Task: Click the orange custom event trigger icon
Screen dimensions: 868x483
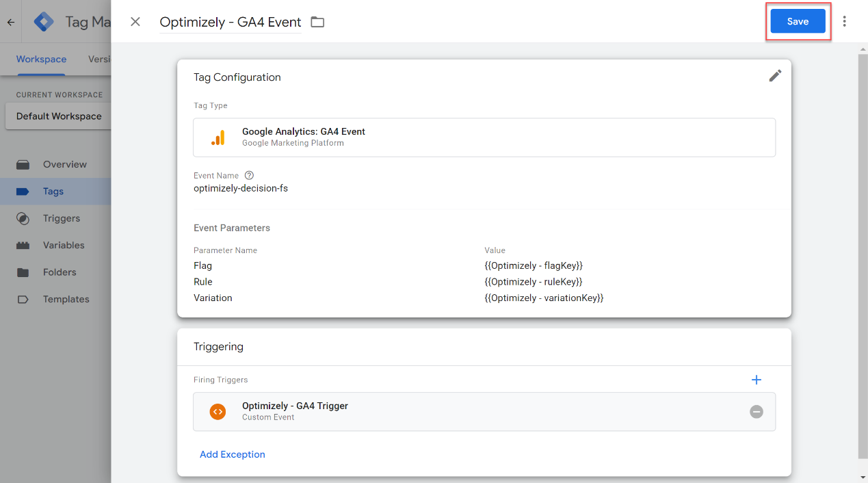Action: 218,412
